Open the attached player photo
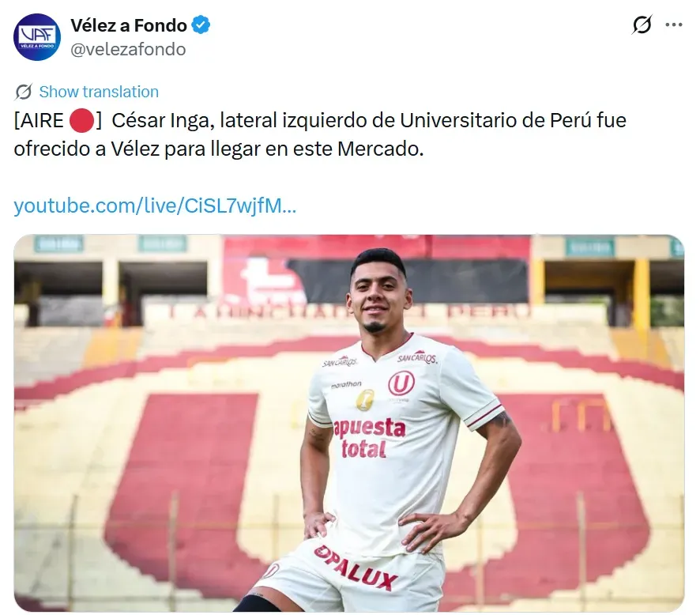This screenshot has height=615, width=700. pos(349,423)
